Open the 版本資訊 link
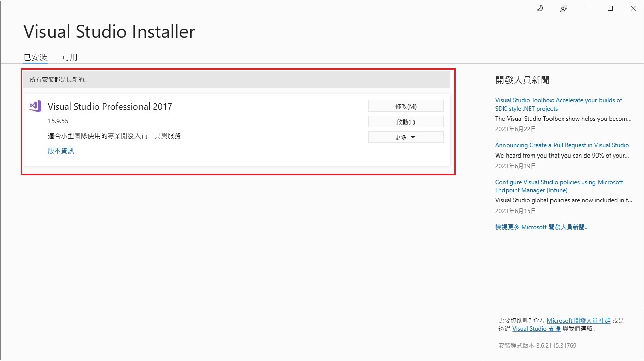The width and height of the screenshot is (644, 361). pyautogui.click(x=61, y=151)
